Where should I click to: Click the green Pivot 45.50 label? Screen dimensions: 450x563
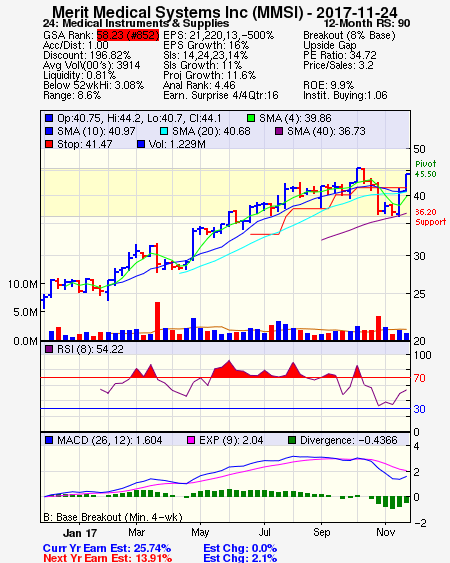[426, 169]
